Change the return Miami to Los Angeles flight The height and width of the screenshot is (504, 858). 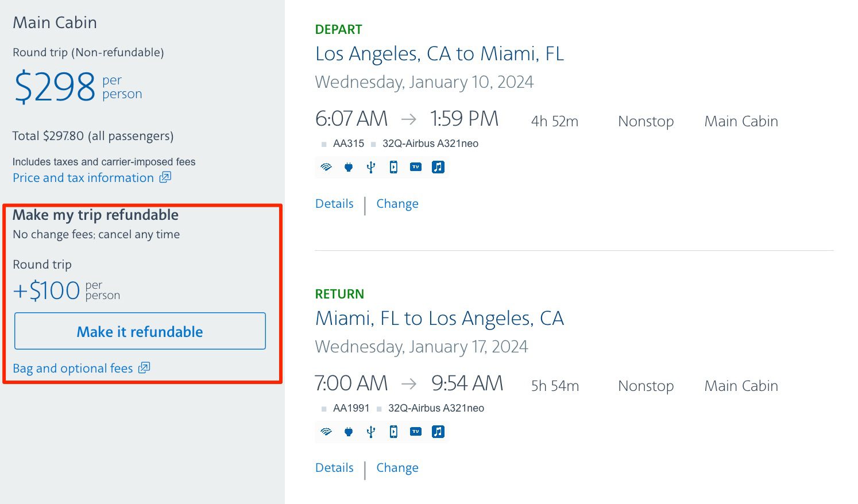[397, 468]
